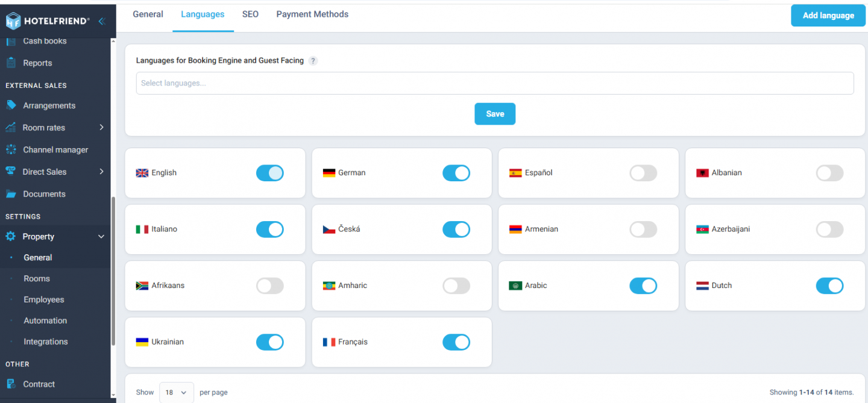Open the Select languages multi-select field

point(495,83)
